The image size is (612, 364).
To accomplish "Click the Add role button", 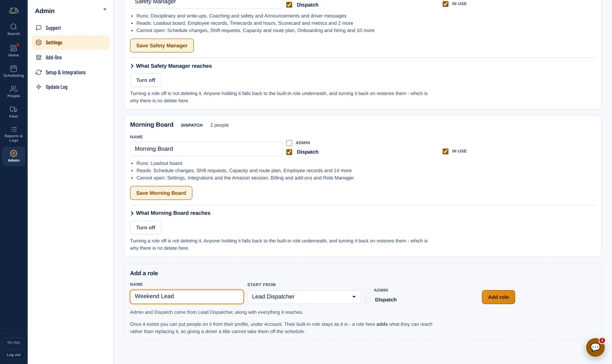I will point(498,297).
